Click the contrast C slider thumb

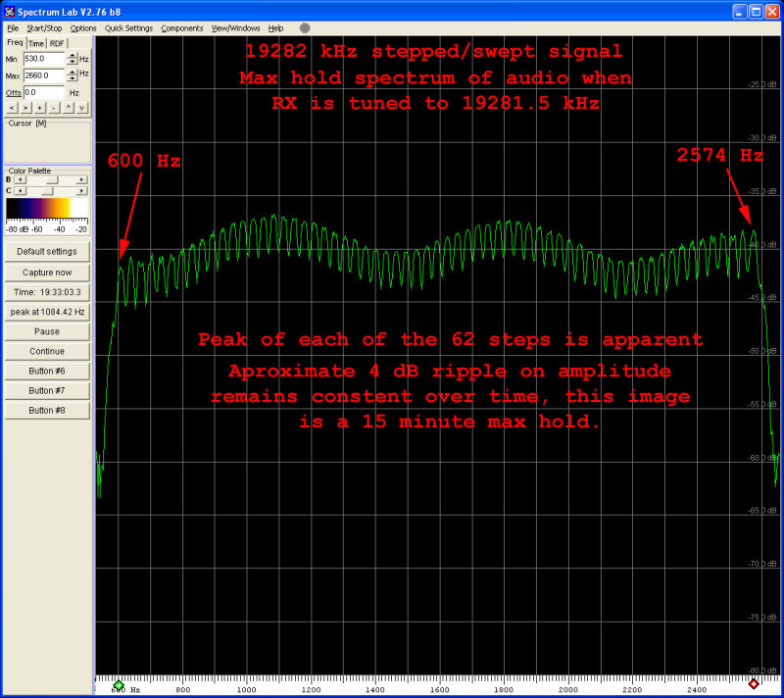(x=47, y=191)
